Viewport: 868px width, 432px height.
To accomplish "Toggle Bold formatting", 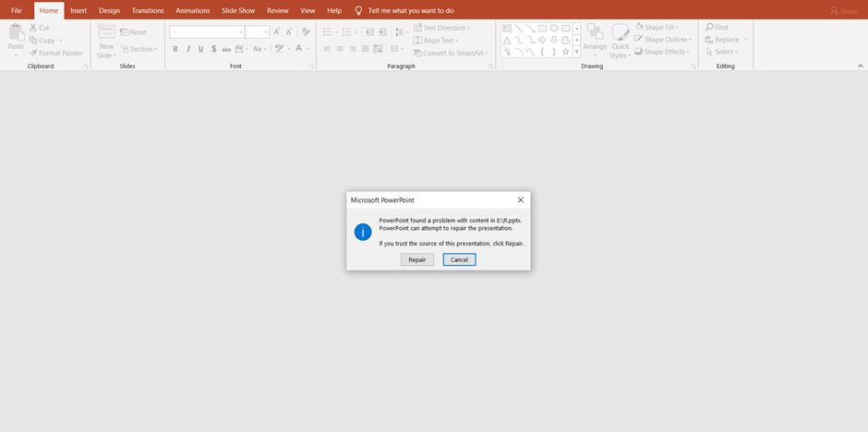I will 175,49.
